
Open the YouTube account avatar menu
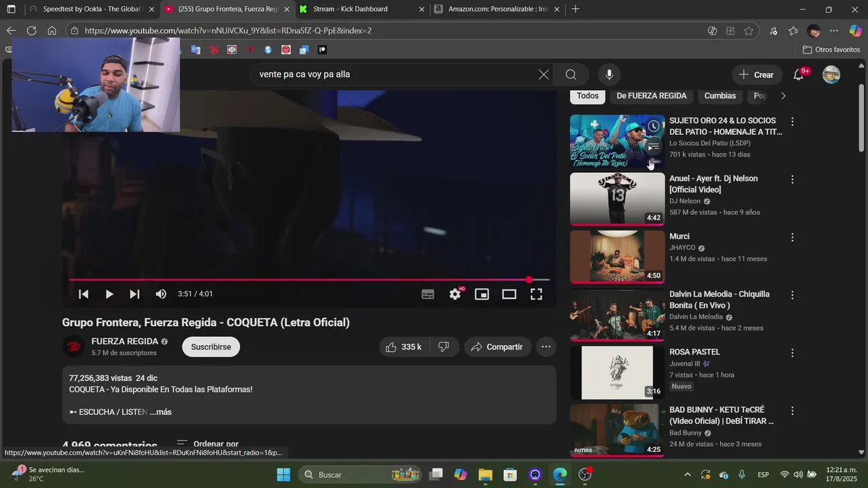(x=831, y=75)
